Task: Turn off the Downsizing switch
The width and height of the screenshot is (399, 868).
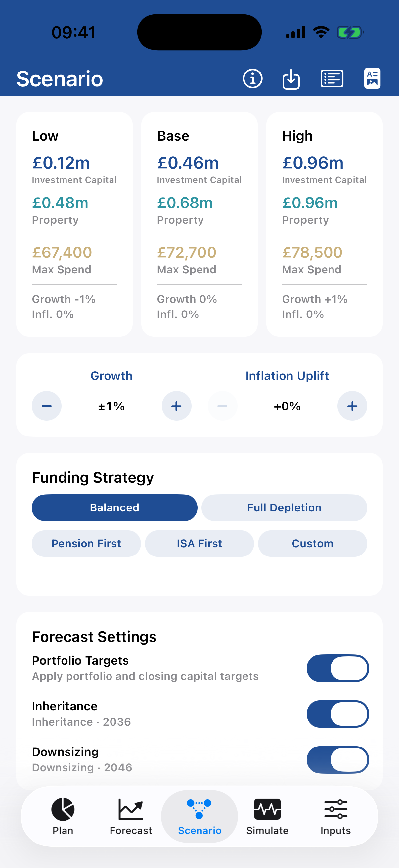Action: click(x=337, y=759)
